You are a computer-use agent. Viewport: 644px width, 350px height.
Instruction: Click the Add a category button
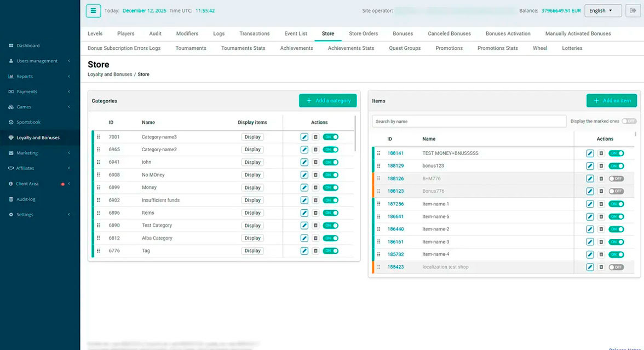click(x=327, y=101)
